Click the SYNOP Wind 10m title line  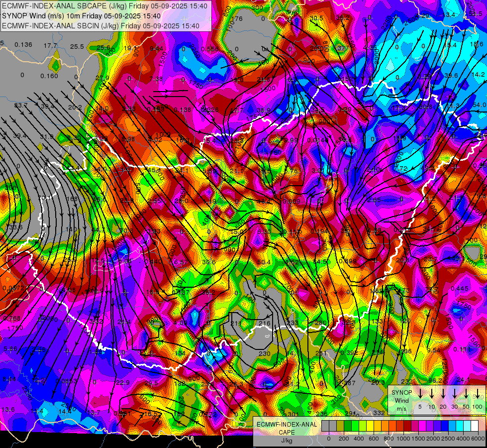[82, 16]
